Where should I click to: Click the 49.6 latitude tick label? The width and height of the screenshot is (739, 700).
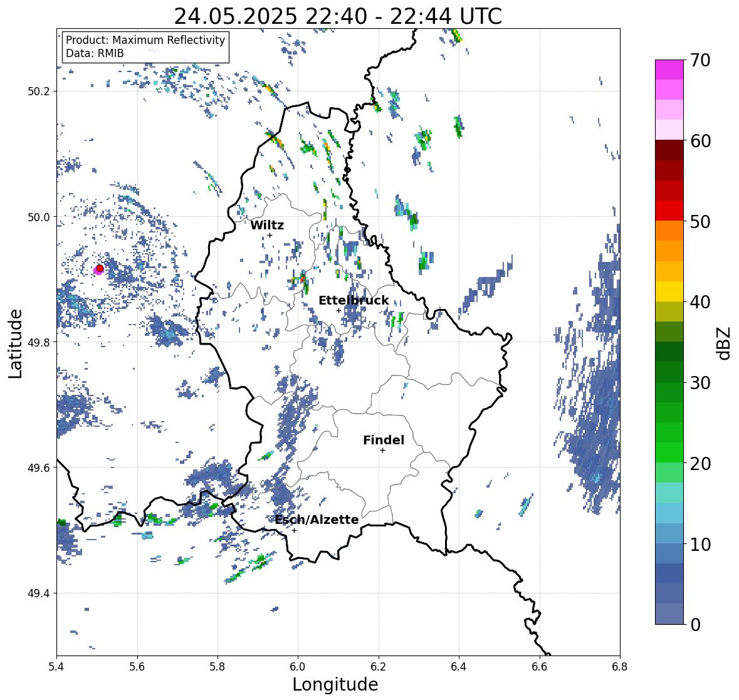click(x=39, y=468)
